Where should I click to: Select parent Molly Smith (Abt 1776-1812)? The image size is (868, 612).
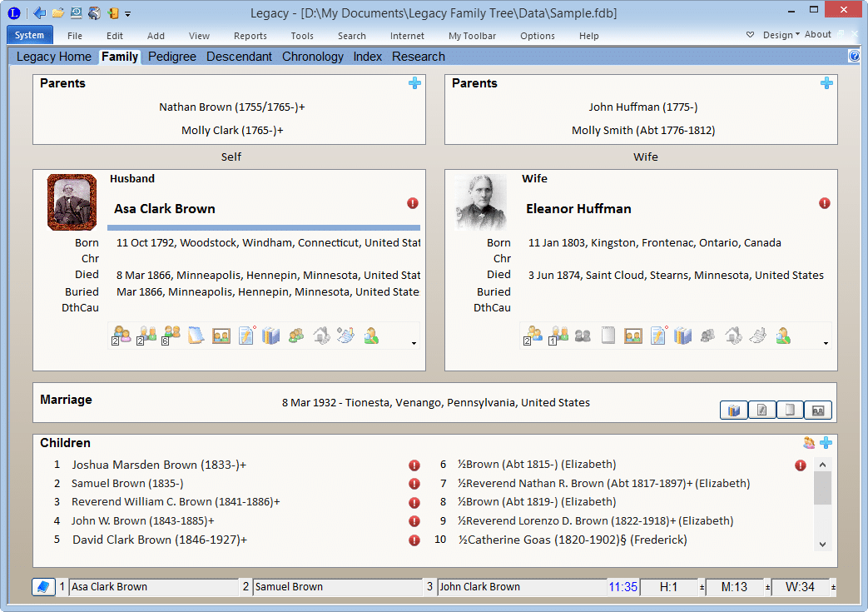click(x=643, y=130)
